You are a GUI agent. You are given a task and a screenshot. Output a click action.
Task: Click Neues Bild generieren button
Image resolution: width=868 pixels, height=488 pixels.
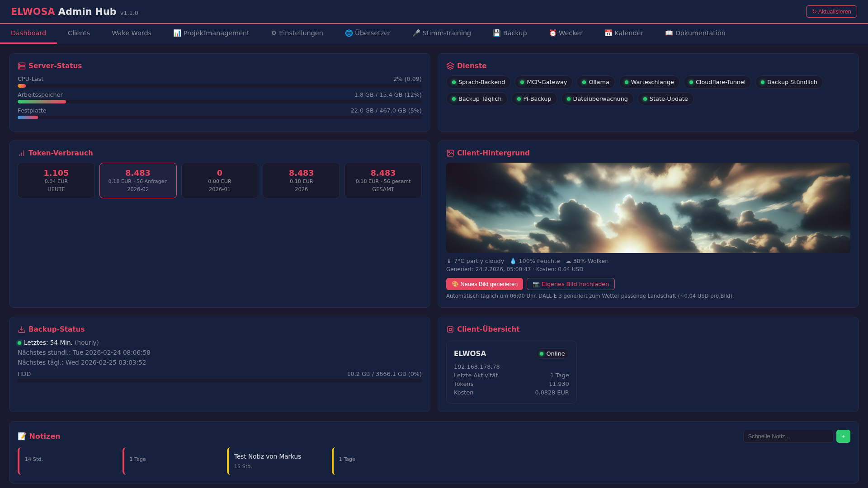(x=485, y=284)
